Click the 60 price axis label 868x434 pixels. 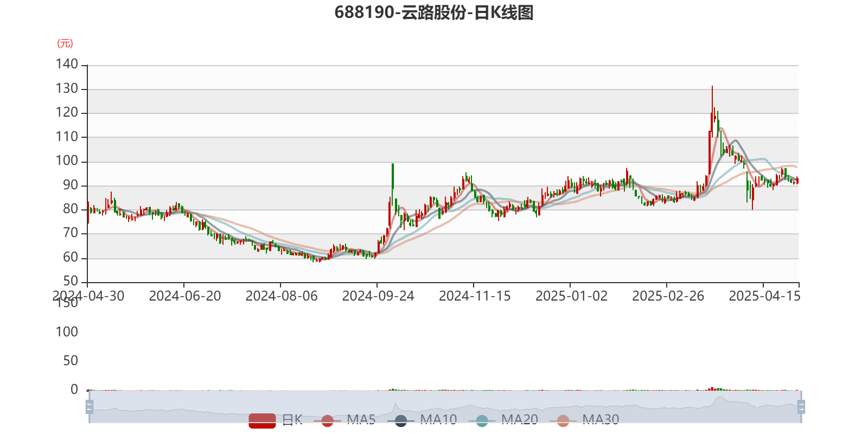(71, 257)
